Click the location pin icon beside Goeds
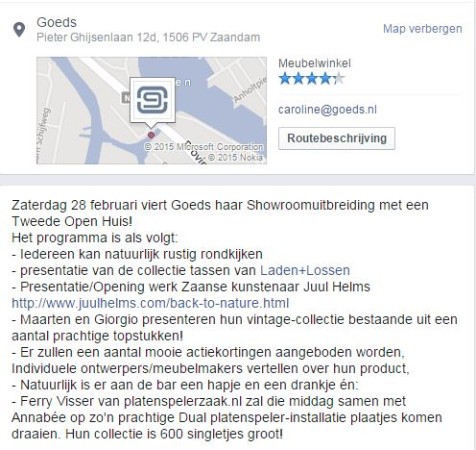476x450 pixels. pyautogui.click(x=19, y=30)
